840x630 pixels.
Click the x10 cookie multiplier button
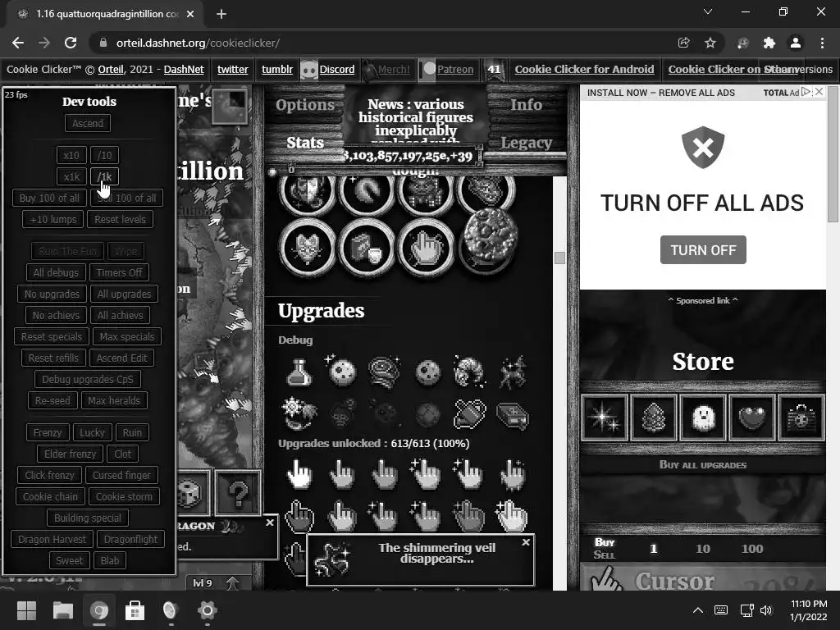(x=71, y=155)
